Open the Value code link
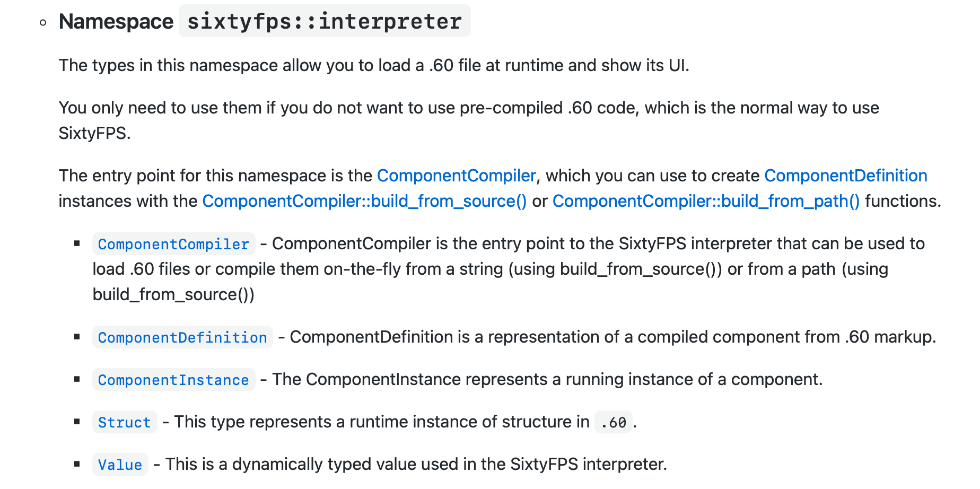Viewport: 980px width, 489px height. tap(120, 465)
